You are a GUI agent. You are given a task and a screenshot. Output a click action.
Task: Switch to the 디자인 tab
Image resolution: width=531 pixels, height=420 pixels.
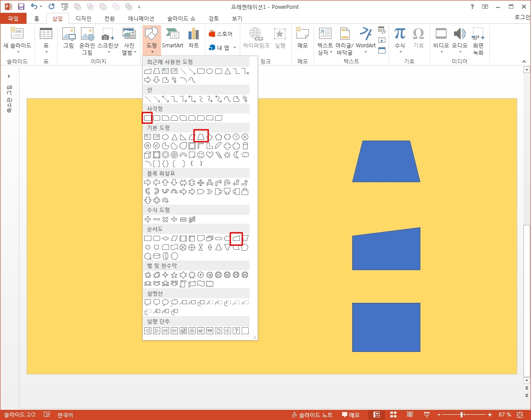click(x=84, y=19)
